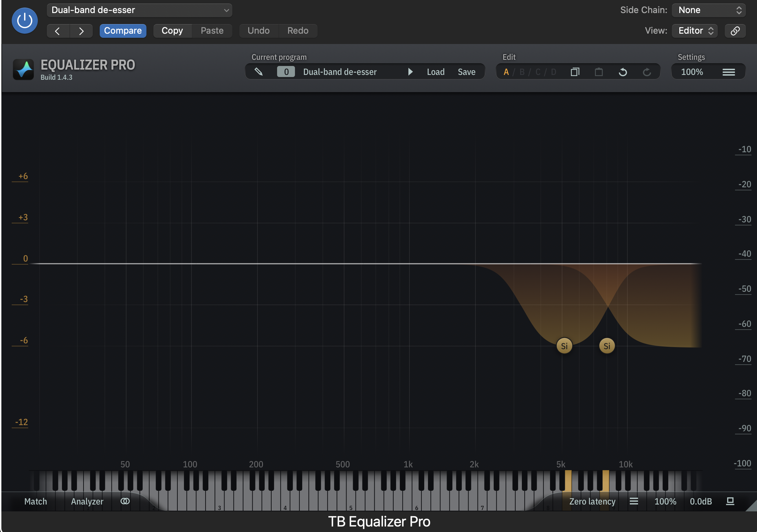Image resolution: width=757 pixels, height=532 pixels.
Task: Go to previous preset arrow
Action: pyautogui.click(x=58, y=31)
